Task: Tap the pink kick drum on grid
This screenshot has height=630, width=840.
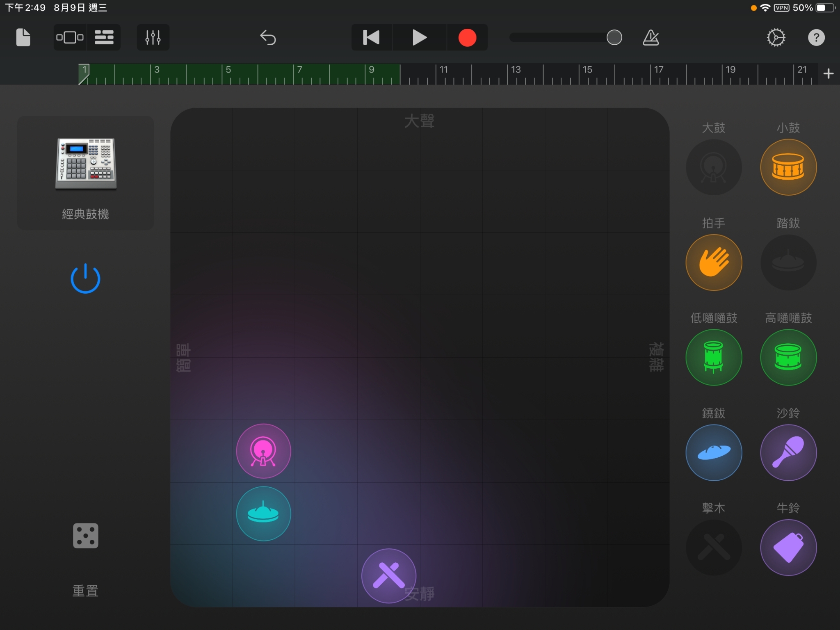Action: [x=263, y=451]
